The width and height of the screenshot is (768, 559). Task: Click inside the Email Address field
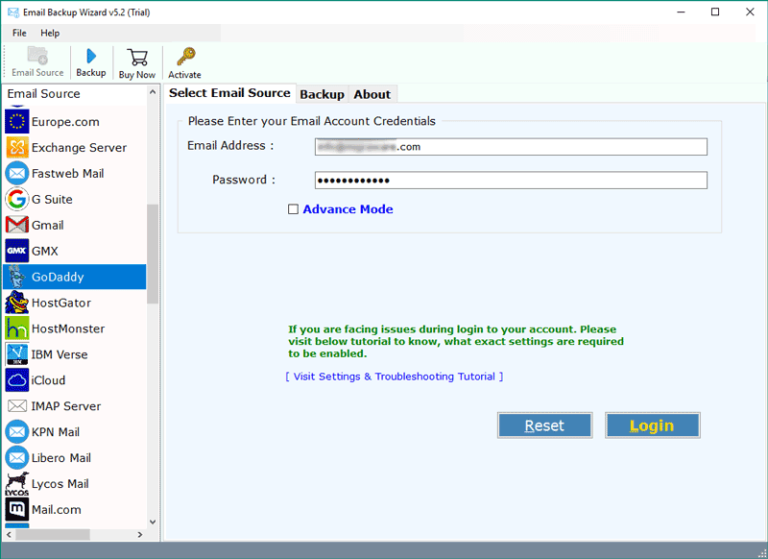511,146
